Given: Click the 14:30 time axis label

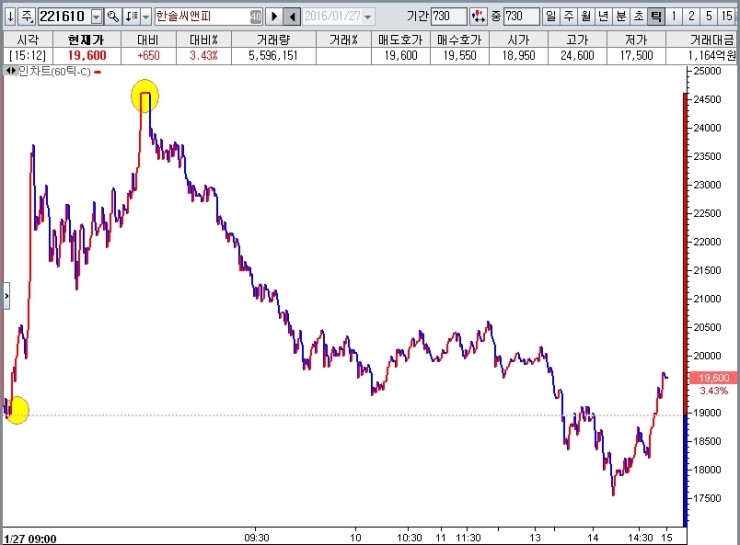Looking at the screenshot, I should pyautogui.click(x=640, y=537).
